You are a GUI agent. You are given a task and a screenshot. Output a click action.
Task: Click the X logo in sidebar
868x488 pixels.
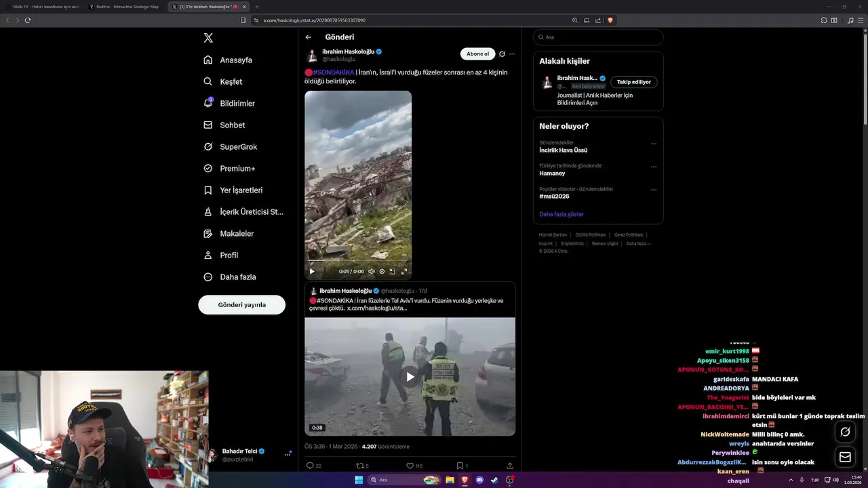tap(208, 38)
